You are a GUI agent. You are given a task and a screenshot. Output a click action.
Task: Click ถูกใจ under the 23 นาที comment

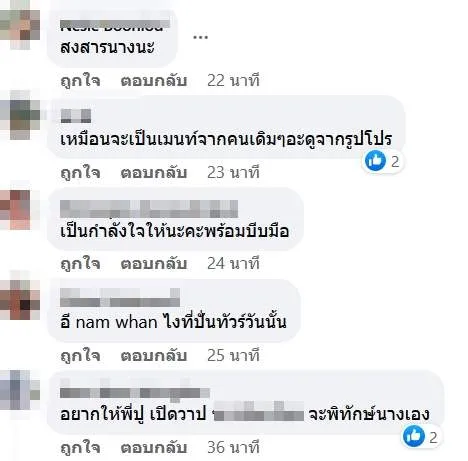[80, 173]
